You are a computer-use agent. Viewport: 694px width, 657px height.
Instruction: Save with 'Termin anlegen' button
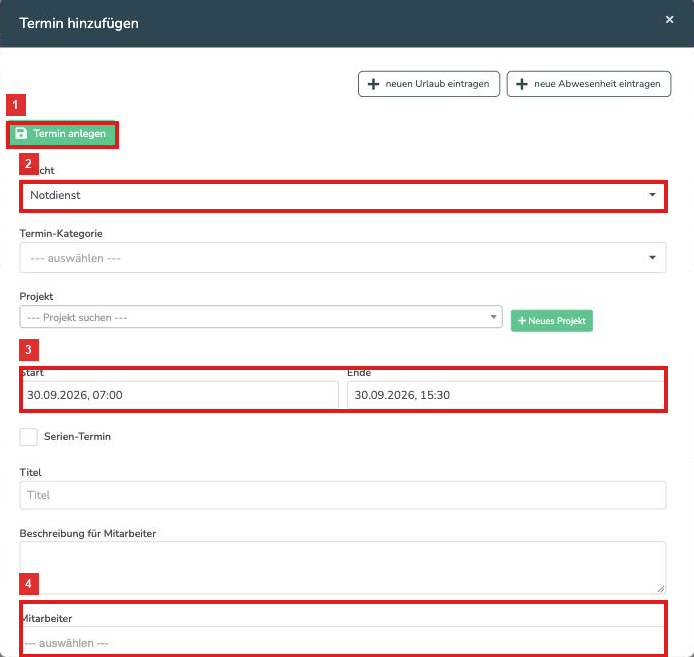[x=62, y=134]
